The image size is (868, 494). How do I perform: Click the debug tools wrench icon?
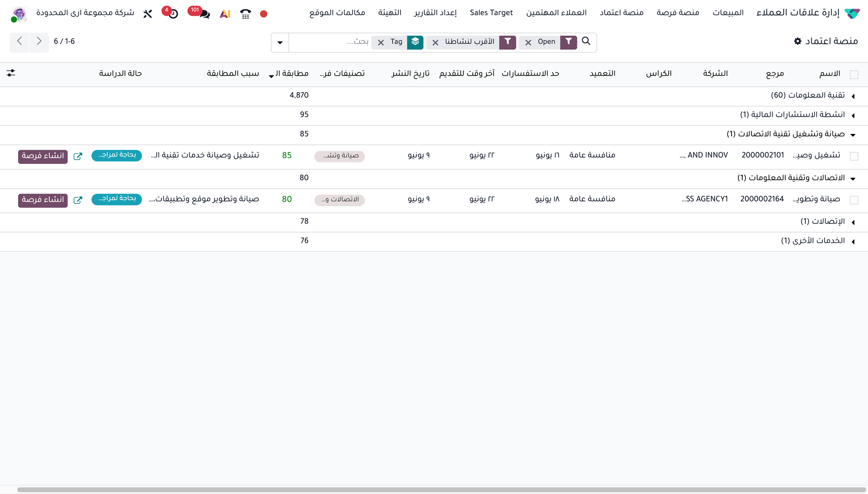pyautogui.click(x=148, y=14)
